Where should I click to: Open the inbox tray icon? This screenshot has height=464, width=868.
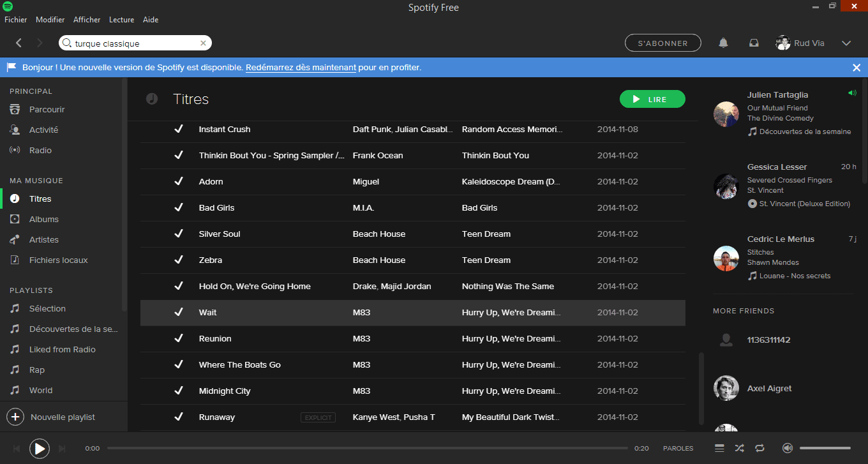coord(754,43)
